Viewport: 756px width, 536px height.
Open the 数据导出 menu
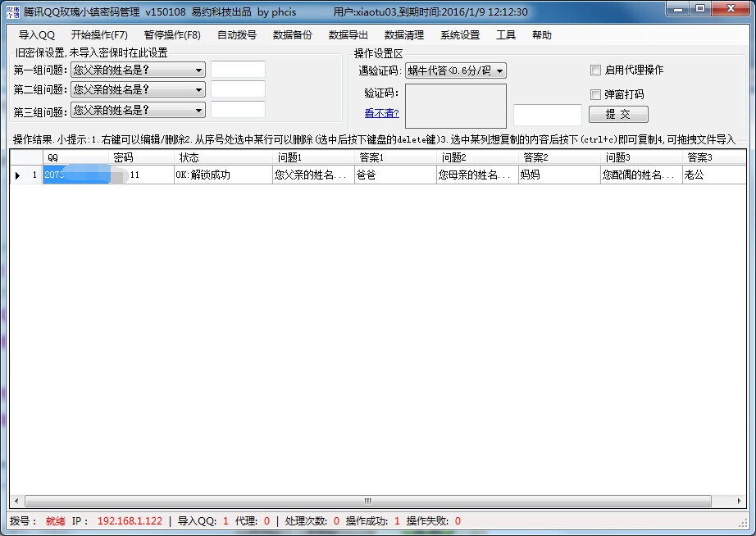tap(348, 34)
